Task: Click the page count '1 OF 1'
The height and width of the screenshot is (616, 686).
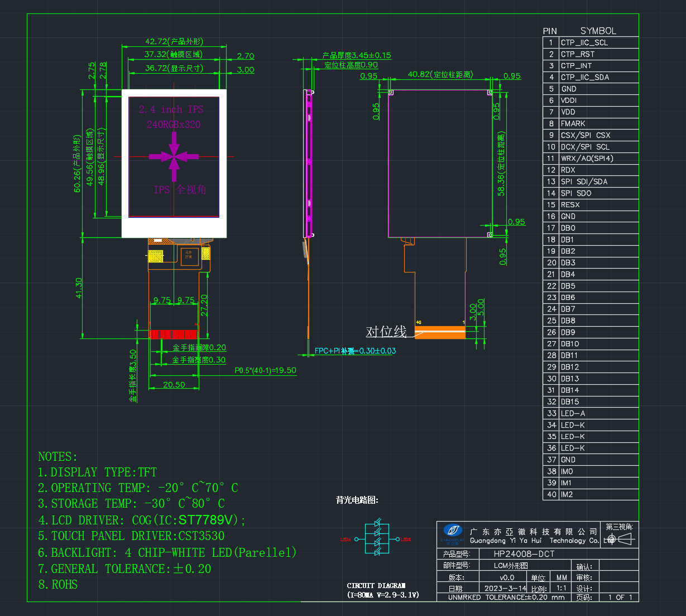Action: pyautogui.click(x=620, y=598)
